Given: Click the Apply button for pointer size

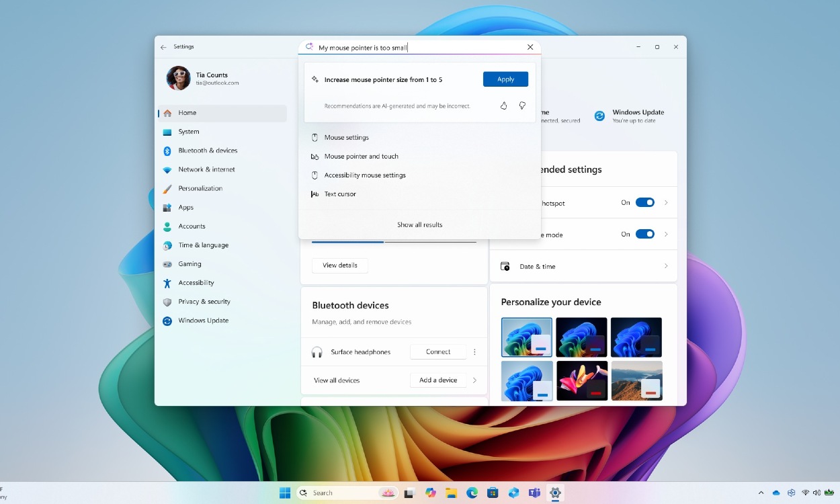Looking at the screenshot, I should [x=505, y=79].
